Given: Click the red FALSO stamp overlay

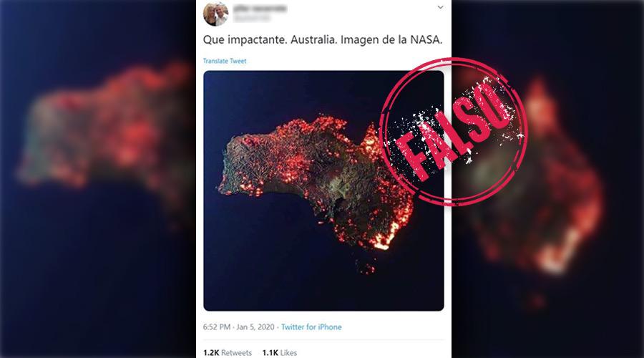Looking at the screenshot, I should coord(454,131).
